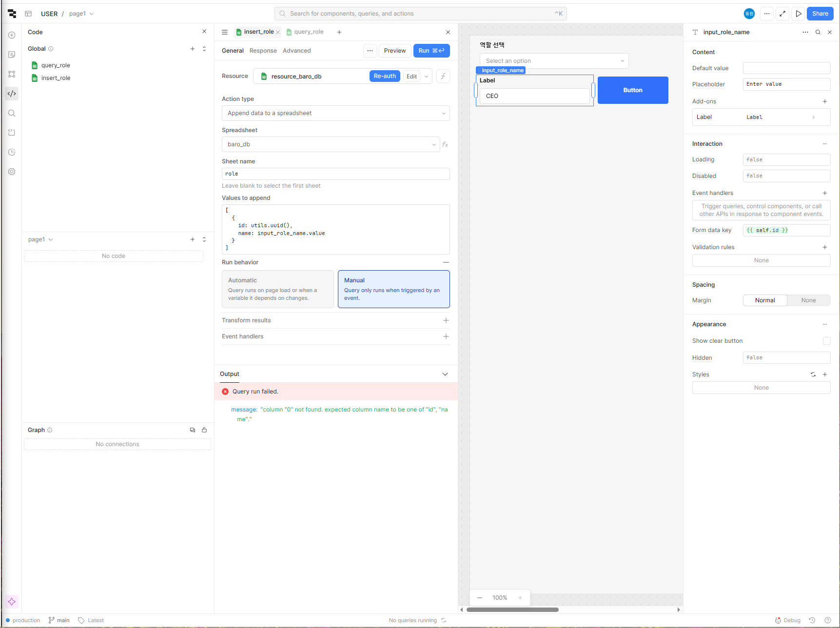Open the settings gear sidebar icon
This screenshot has height=628, width=840.
pos(12,172)
